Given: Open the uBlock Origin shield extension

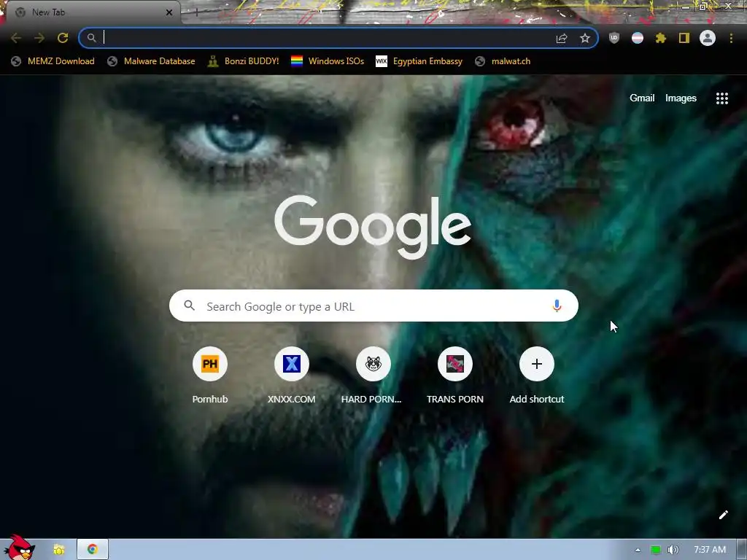Looking at the screenshot, I should (614, 38).
